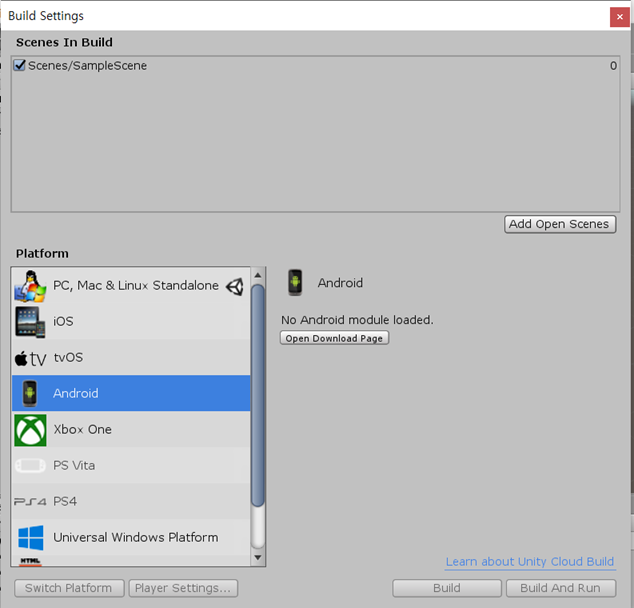Viewport: 634px width, 608px height.
Task: Click the PC, Mac & Linux Standalone platform icon
Action: coord(30,286)
